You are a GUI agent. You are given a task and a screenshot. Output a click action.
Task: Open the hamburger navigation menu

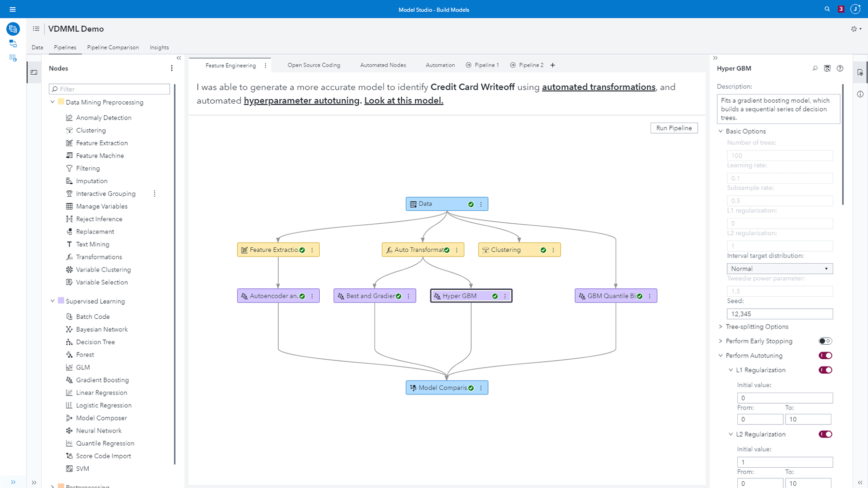13,9
